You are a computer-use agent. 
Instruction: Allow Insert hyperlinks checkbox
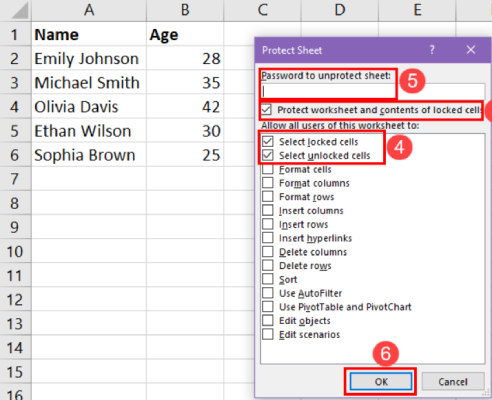(x=268, y=238)
